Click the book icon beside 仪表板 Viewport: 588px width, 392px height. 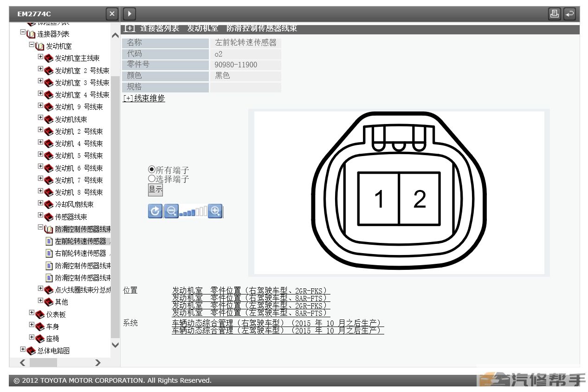pyautogui.click(x=40, y=314)
